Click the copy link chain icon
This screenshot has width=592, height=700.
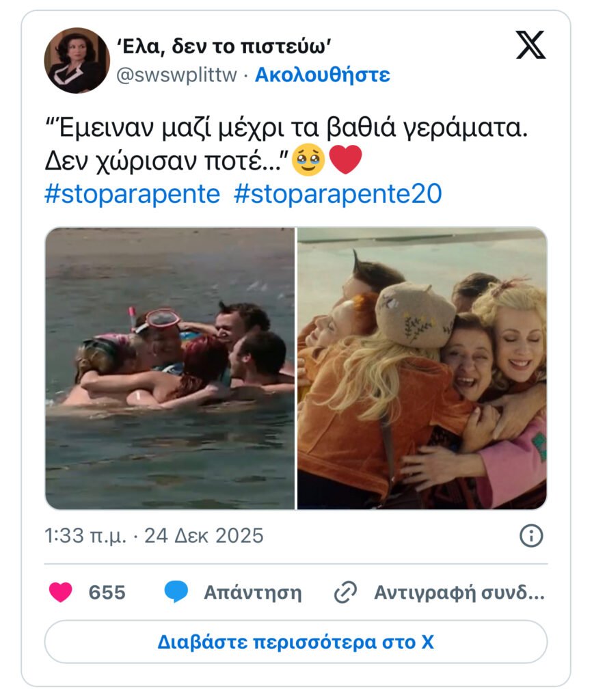345,593
